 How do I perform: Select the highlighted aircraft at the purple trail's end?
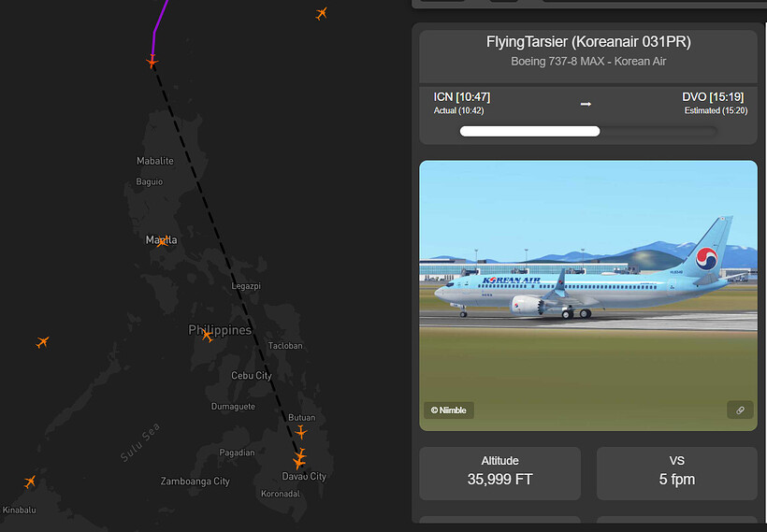[152, 61]
